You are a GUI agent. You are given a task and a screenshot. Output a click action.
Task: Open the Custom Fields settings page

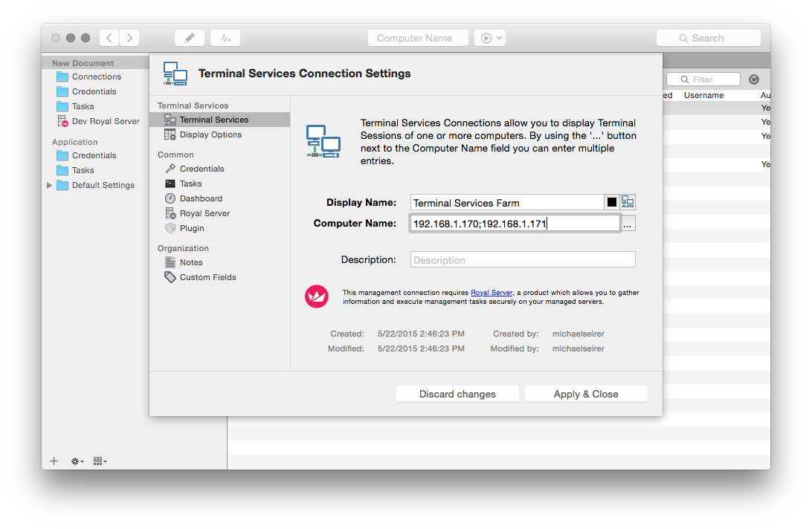click(x=219, y=277)
